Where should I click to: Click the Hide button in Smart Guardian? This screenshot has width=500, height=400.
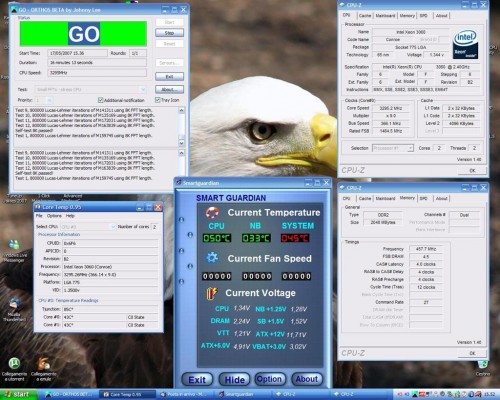(x=234, y=379)
